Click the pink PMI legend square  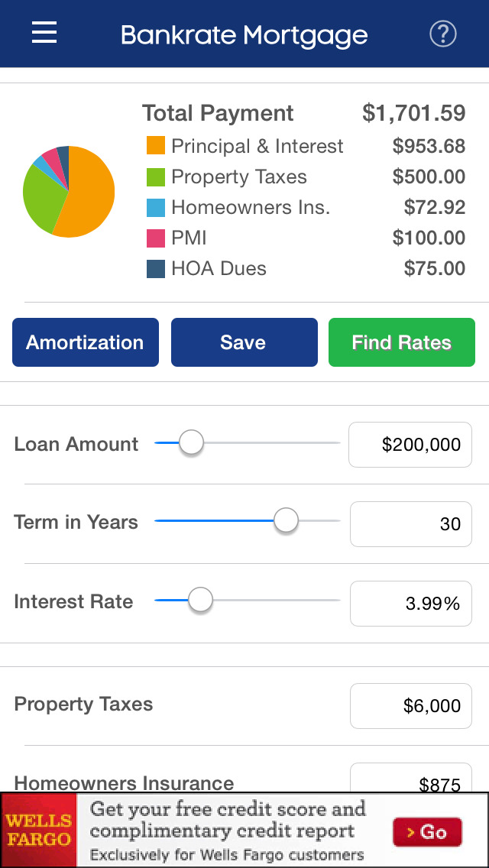coord(155,238)
